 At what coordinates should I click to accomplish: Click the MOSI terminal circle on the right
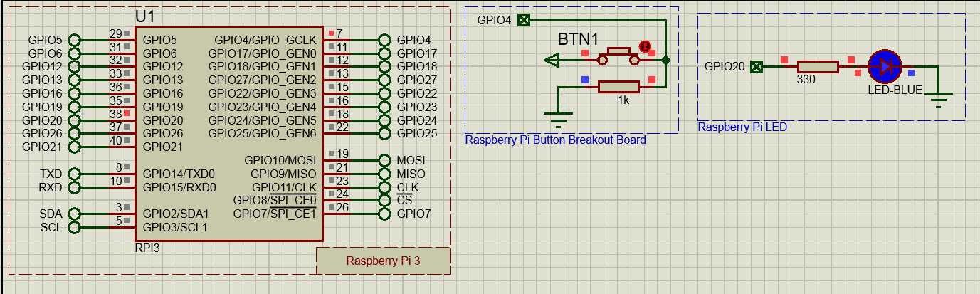pyautogui.click(x=384, y=160)
